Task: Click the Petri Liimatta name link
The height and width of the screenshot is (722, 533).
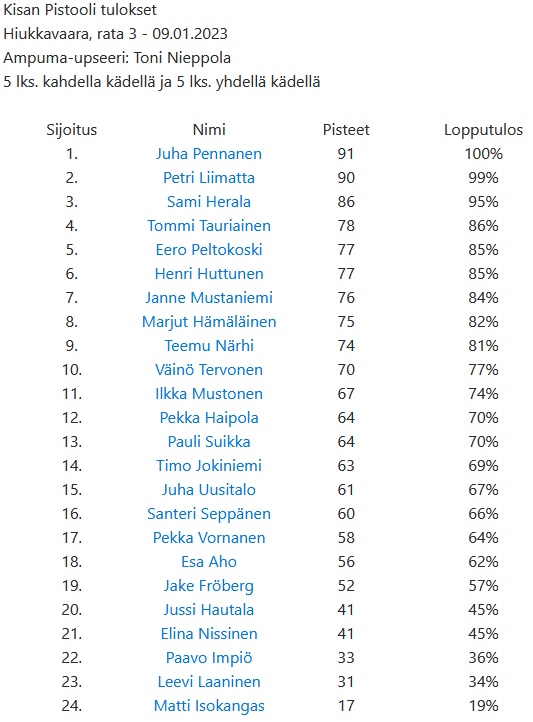Action: coord(209,178)
